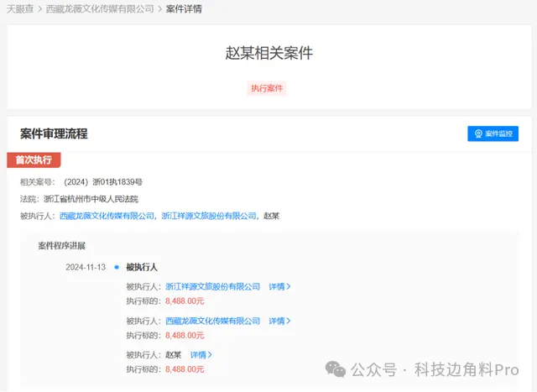Click the chevron arrow before 案件详情

click(160, 9)
